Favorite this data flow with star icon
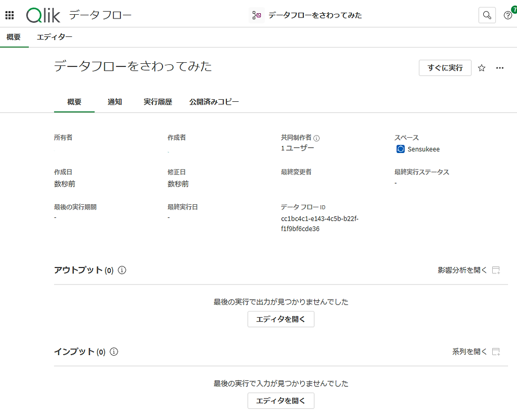 [x=482, y=68]
